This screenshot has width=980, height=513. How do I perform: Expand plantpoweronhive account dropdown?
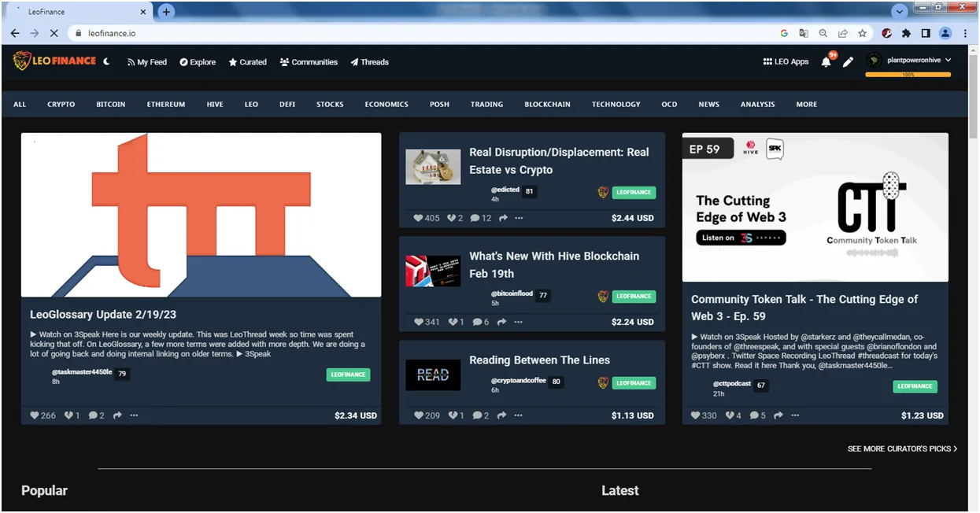click(948, 60)
